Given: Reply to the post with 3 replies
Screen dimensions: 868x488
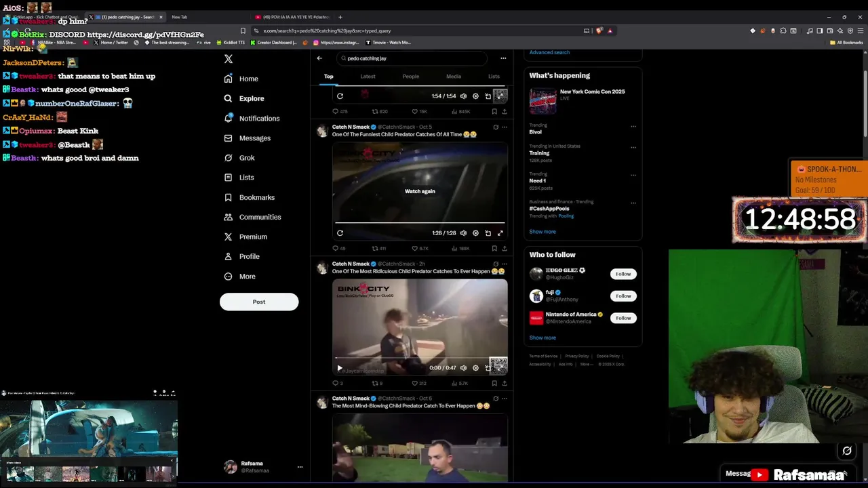Looking at the screenshot, I should (337, 383).
